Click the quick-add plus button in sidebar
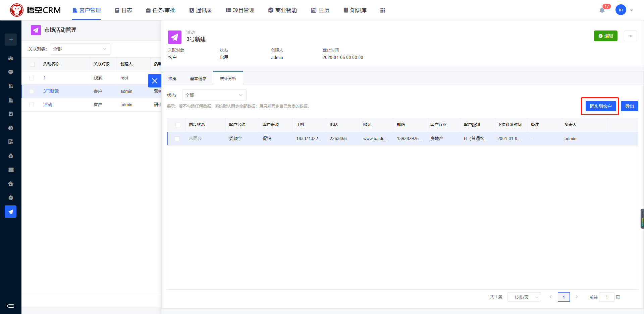Viewport: 644px width, 314px height. pos(11,40)
